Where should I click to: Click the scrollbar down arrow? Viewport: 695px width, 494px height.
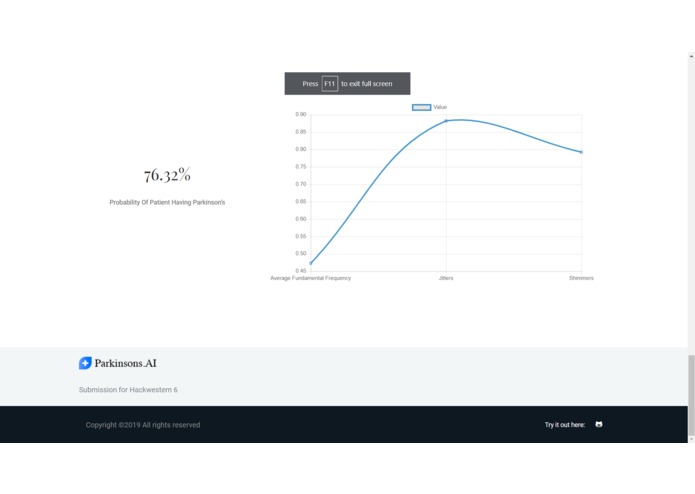[x=691, y=439]
